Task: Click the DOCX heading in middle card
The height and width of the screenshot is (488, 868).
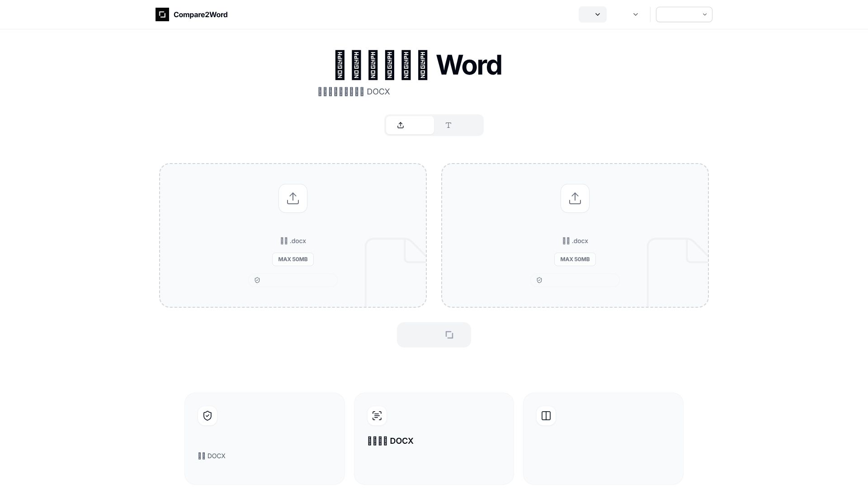Action: [391, 441]
